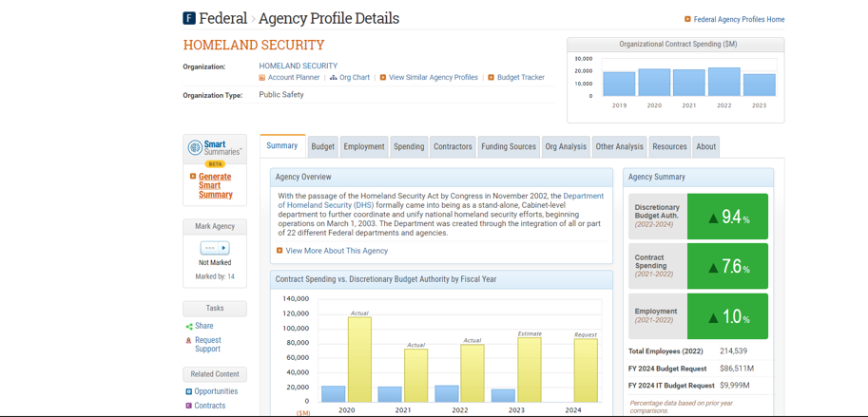Click the Mark Agency dashes button

click(x=209, y=248)
